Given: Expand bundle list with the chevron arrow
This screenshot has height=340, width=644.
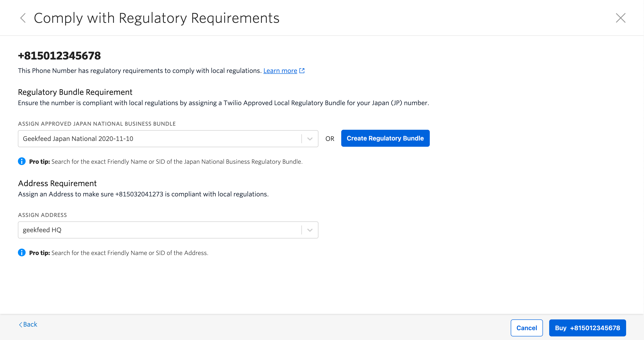Looking at the screenshot, I should [310, 139].
